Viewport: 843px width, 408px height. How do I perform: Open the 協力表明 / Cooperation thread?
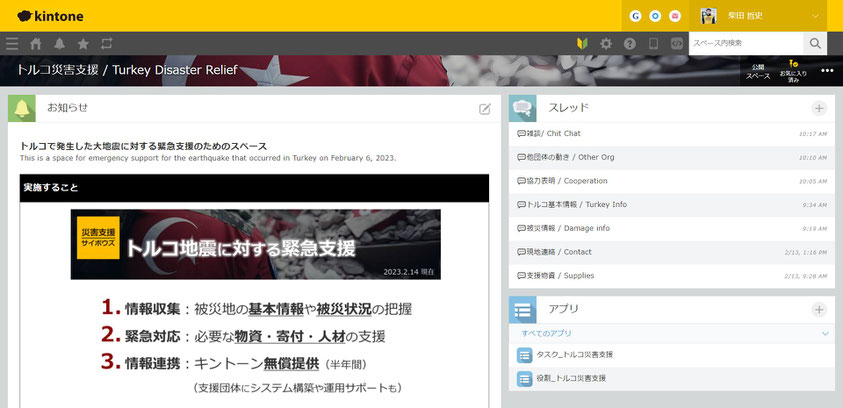[672, 181]
